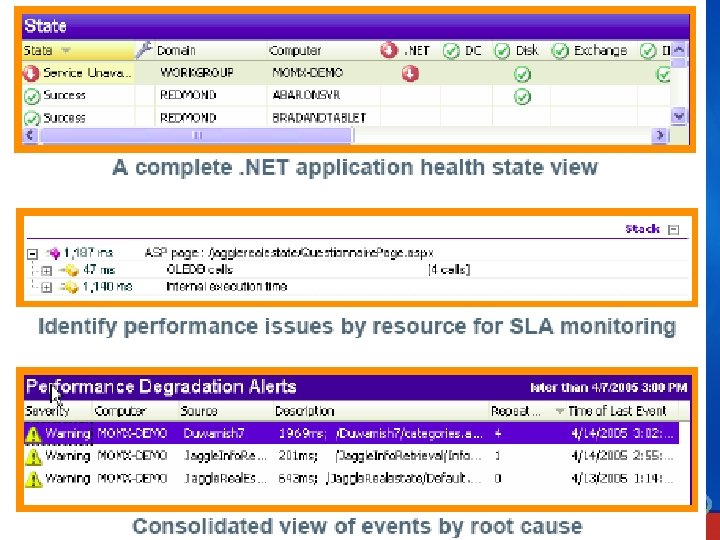Select the Duwamish7 source cell
The width and height of the screenshot is (720, 540).
(214, 433)
